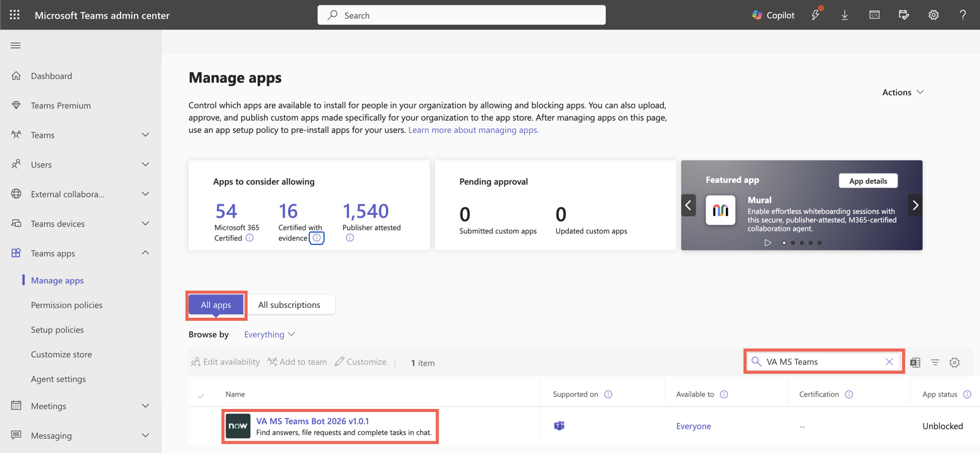Open the downloads arrow icon
980x453 pixels.
pos(845,15)
